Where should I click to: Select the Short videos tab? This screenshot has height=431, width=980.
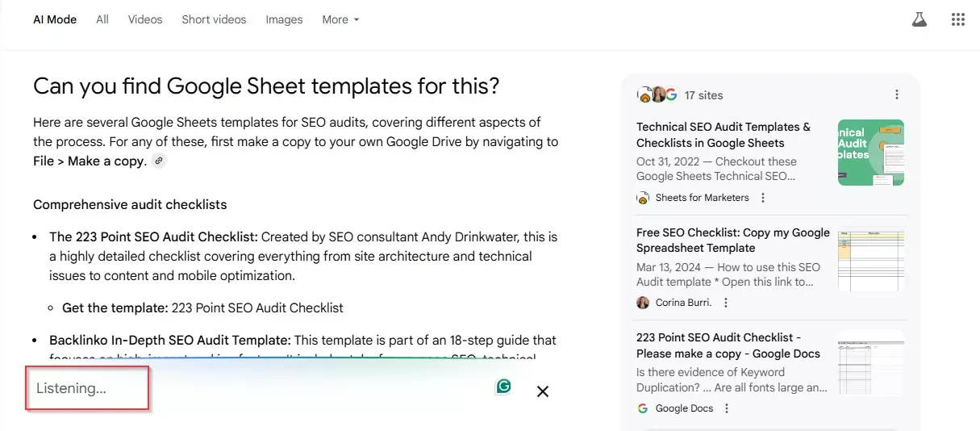[x=214, y=19]
